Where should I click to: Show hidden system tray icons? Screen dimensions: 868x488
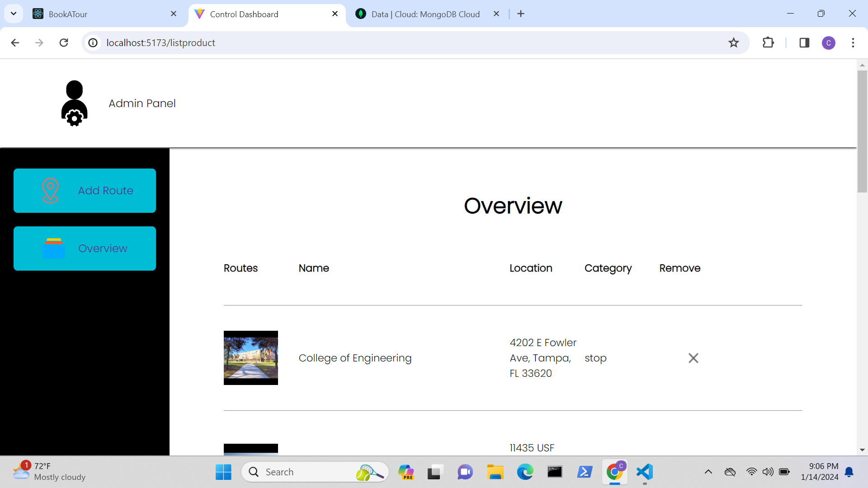708,472
